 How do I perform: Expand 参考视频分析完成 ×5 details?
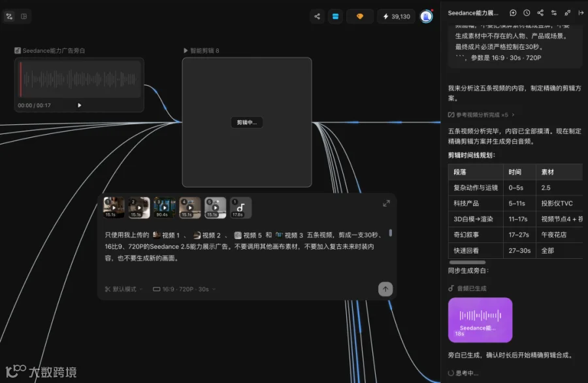[x=482, y=115]
